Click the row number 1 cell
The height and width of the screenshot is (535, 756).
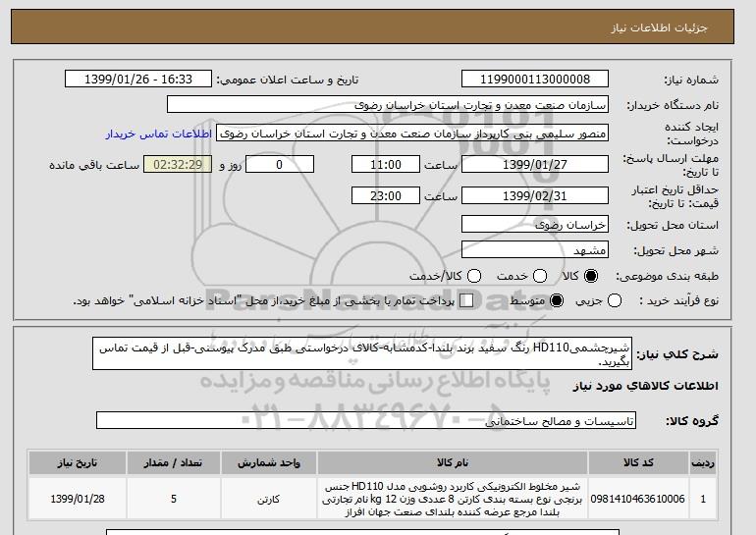(703, 499)
